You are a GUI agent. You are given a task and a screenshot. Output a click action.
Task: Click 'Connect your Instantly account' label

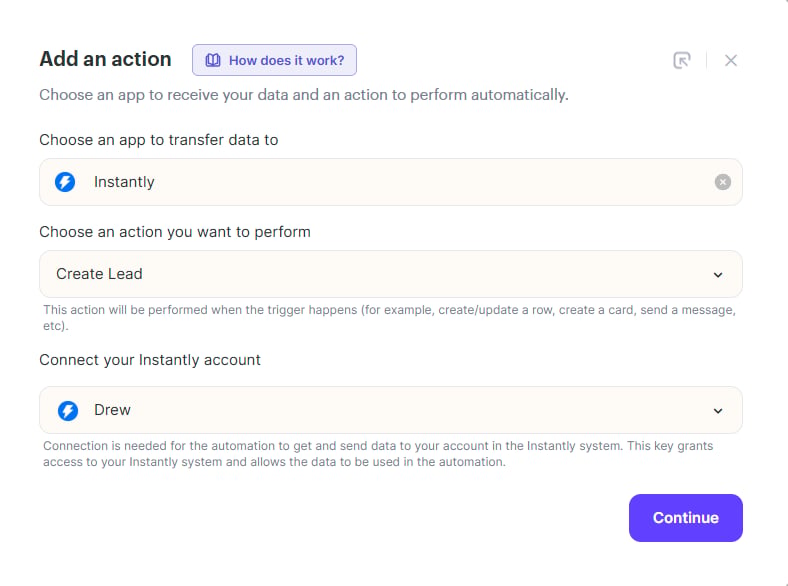[150, 360]
